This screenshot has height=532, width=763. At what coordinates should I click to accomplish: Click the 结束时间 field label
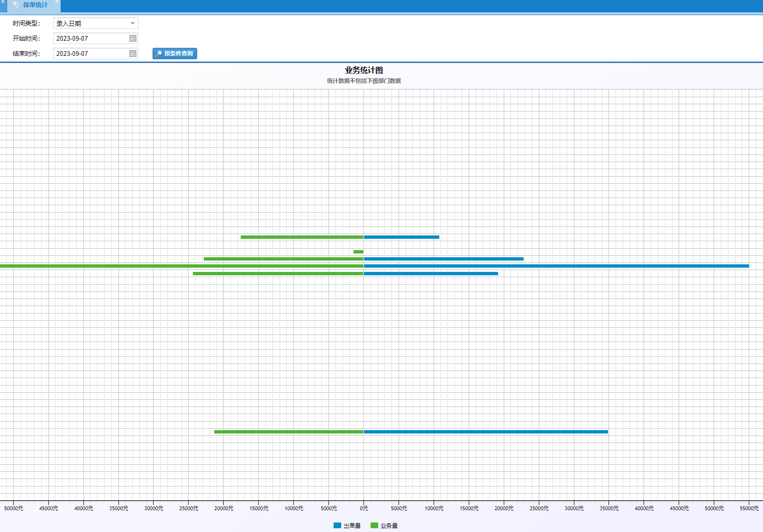coord(26,54)
